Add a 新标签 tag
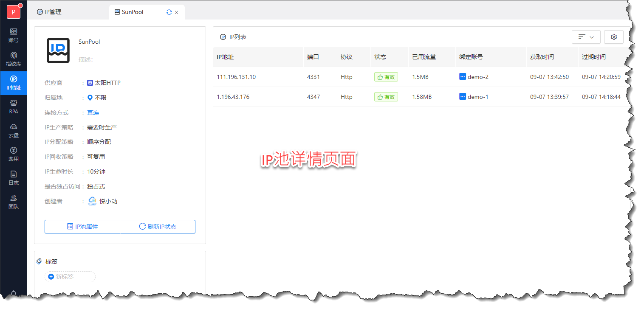The width and height of the screenshot is (644, 309). (70, 277)
